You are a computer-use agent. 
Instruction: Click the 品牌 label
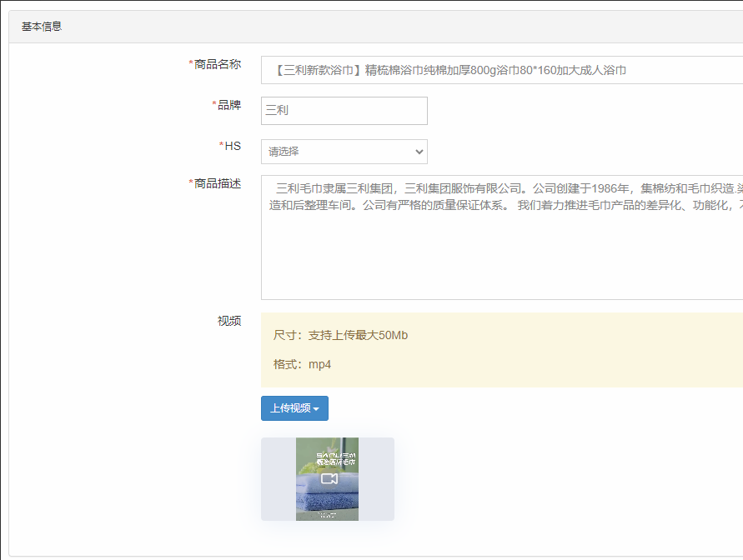coord(229,105)
